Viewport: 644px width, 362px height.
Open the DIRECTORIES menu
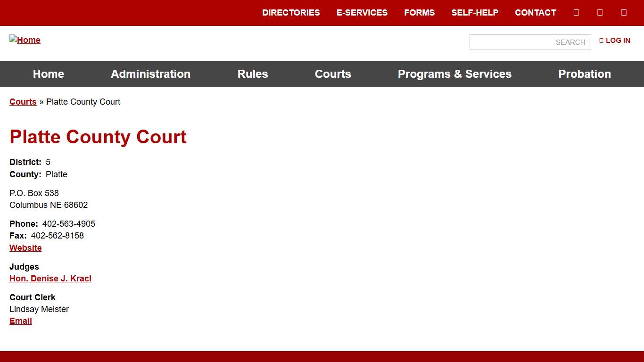coord(291,13)
